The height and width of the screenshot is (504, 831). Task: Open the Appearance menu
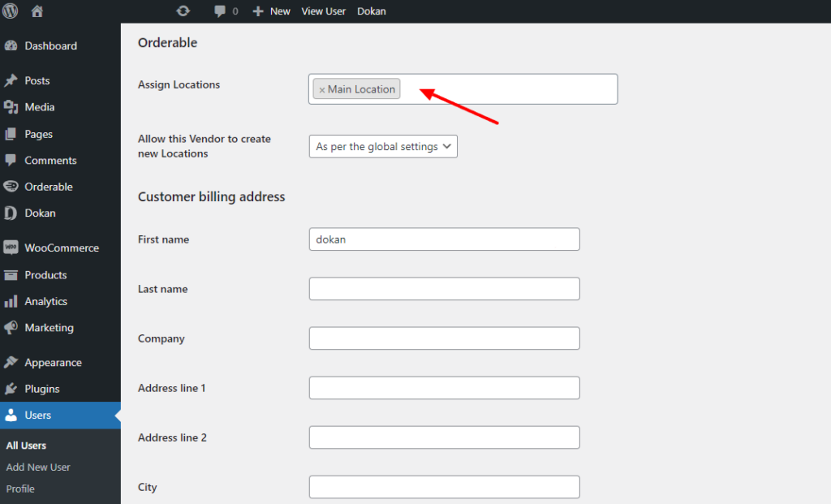pyautogui.click(x=54, y=362)
